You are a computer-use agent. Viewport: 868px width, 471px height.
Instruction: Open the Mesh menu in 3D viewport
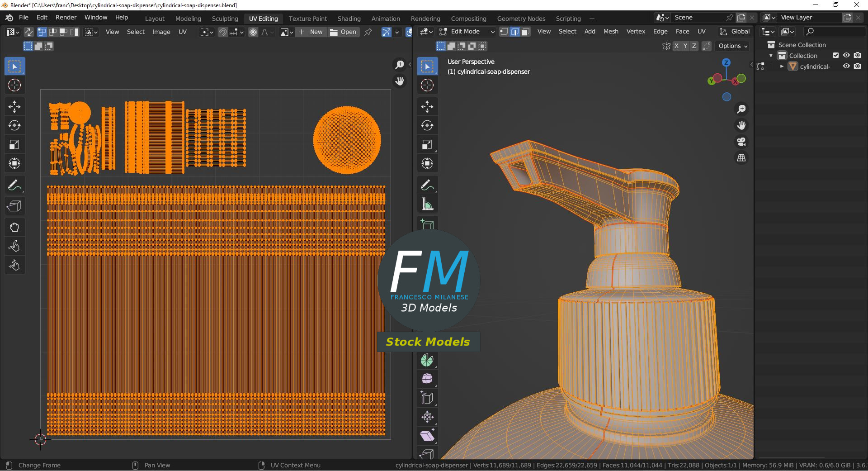[x=611, y=32]
